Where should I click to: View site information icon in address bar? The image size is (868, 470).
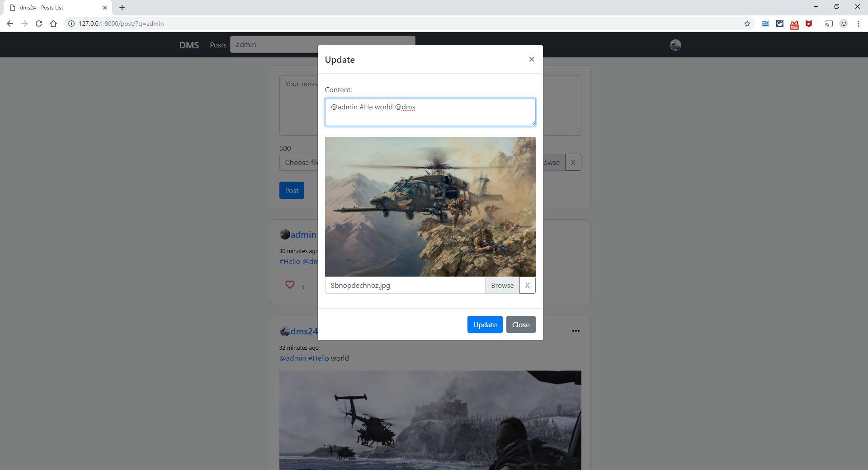(x=71, y=23)
